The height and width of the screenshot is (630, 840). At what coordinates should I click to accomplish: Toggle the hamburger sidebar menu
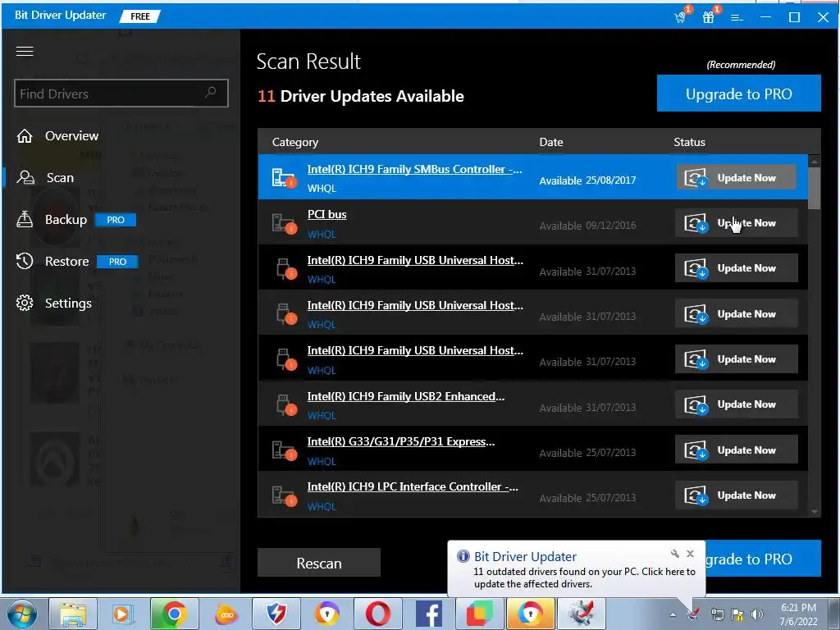tap(25, 51)
